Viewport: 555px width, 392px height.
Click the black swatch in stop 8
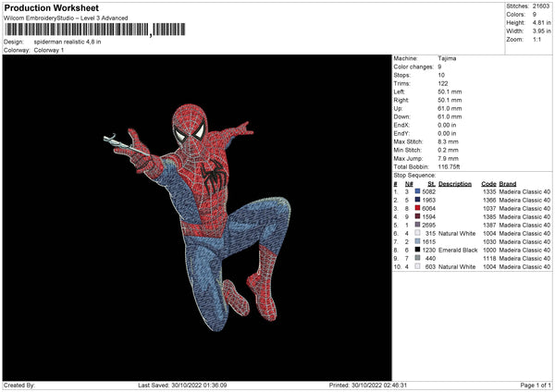point(418,250)
